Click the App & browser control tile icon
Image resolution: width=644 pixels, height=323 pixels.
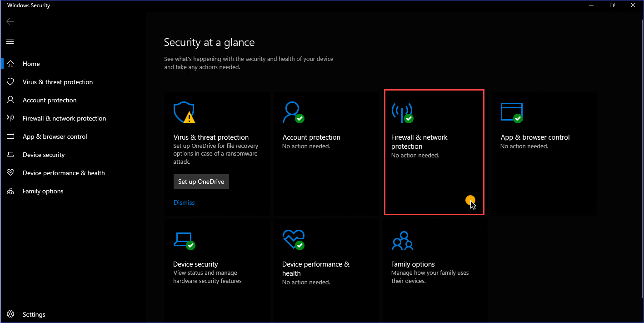click(511, 112)
